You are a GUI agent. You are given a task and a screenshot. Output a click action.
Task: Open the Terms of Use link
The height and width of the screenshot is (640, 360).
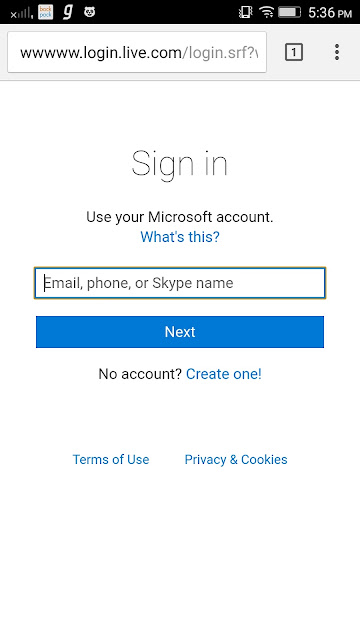[111, 460]
